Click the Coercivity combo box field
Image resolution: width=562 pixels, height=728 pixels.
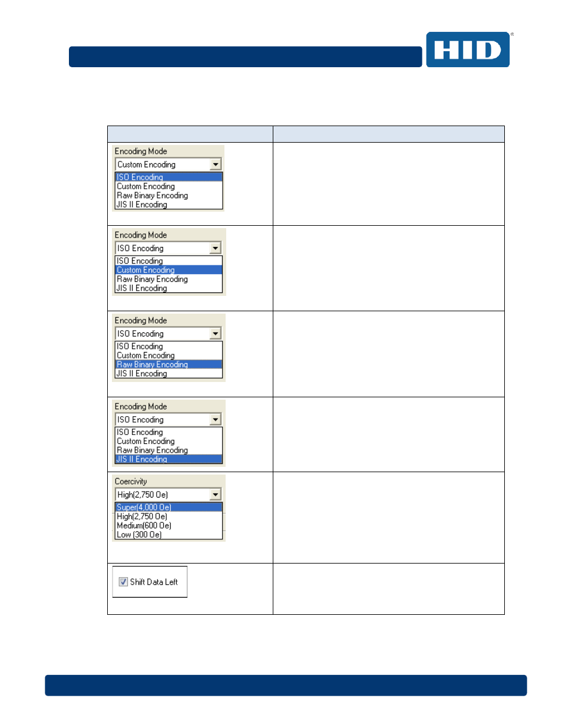click(168, 495)
